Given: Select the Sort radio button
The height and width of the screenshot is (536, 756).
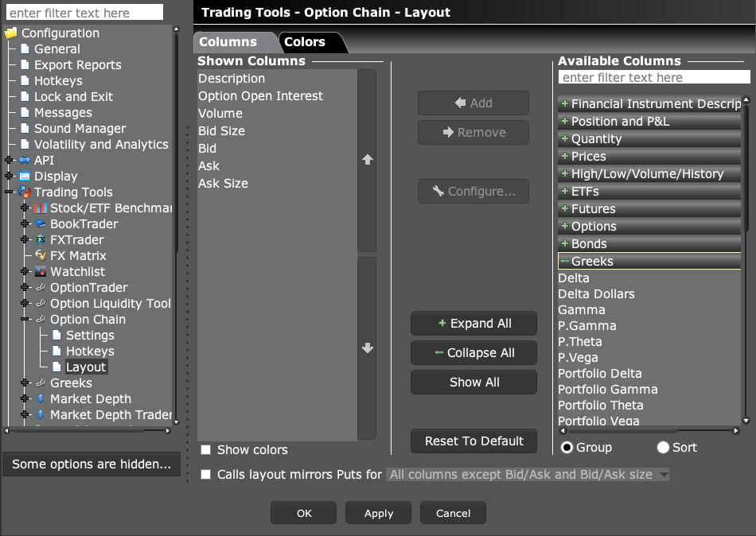Looking at the screenshot, I should (x=663, y=448).
